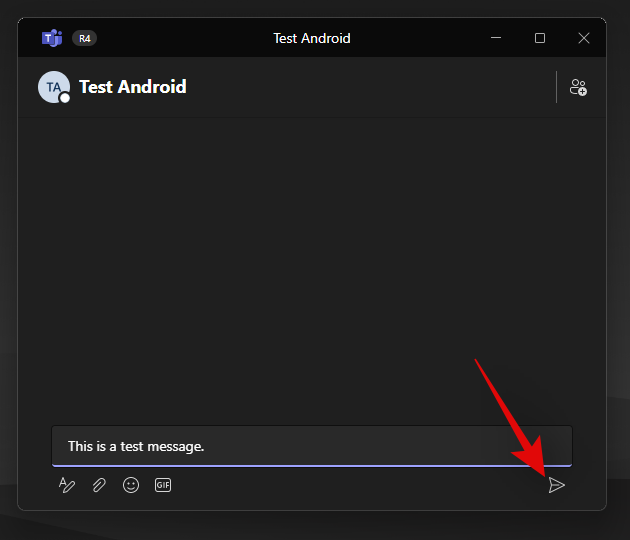
Task: Attach a file using the paperclip icon
Action: [x=99, y=485]
